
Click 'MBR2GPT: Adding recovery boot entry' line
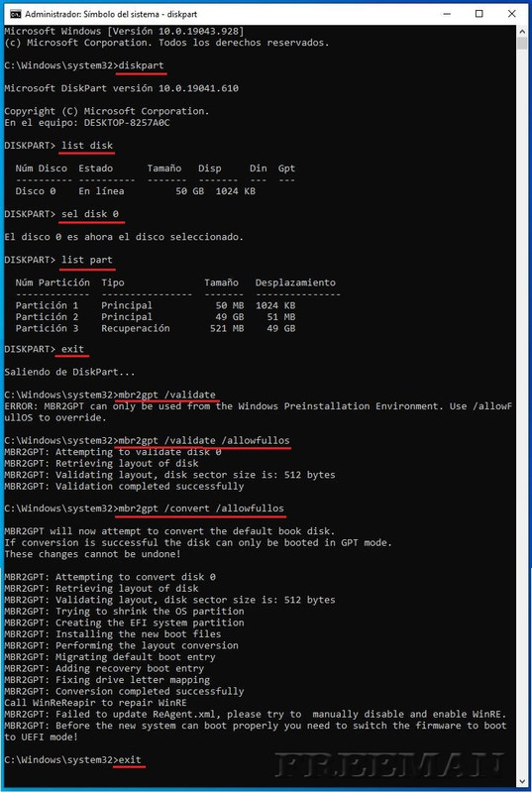pyautogui.click(x=104, y=668)
